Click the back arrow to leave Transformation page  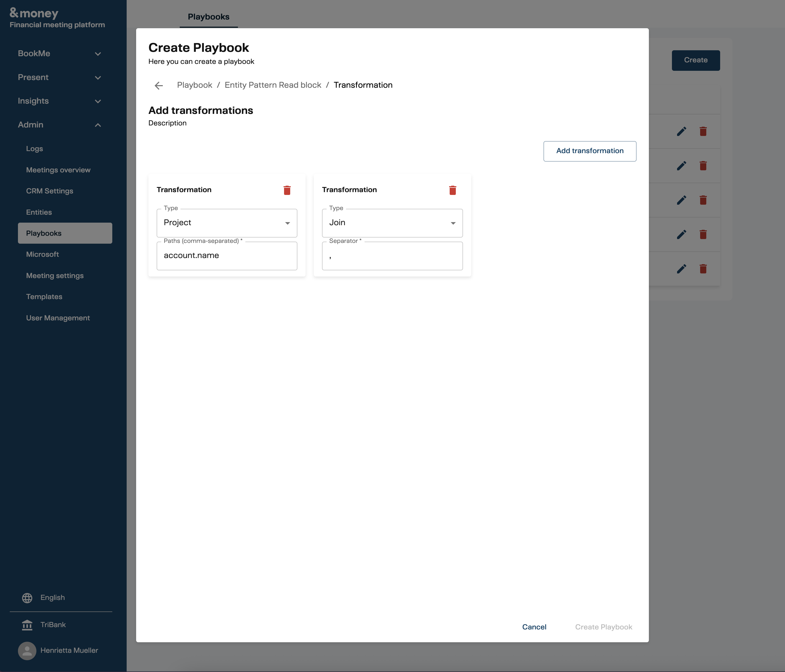click(158, 85)
